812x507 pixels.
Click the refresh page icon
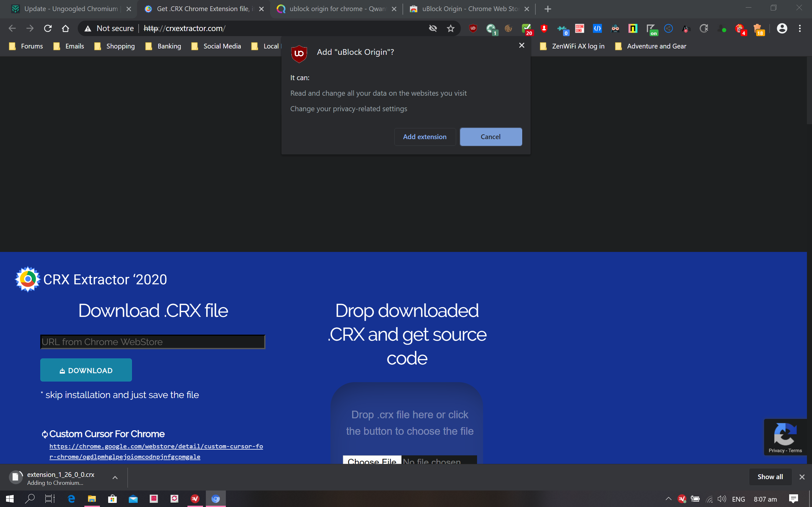click(x=48, y=28)
